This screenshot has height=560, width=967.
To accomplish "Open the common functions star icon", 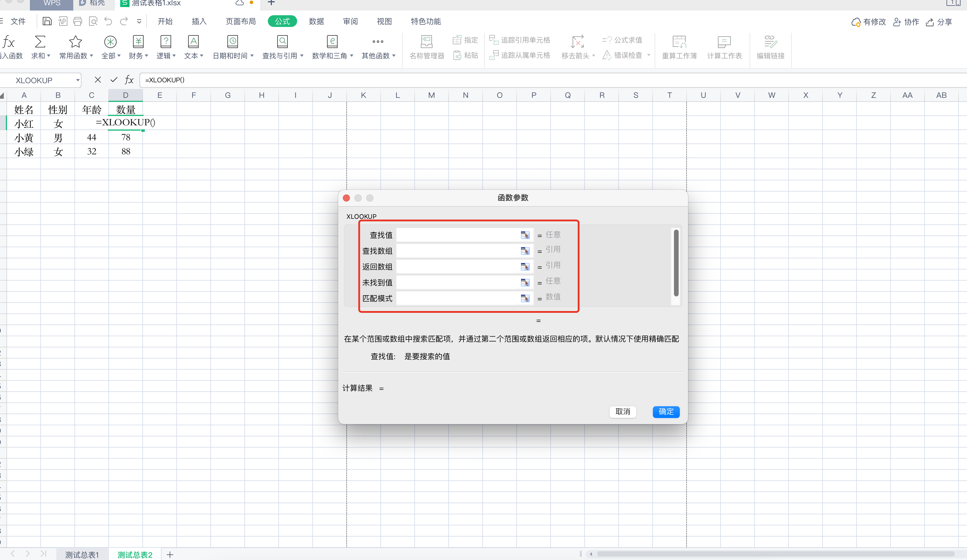I will (75, 41).
